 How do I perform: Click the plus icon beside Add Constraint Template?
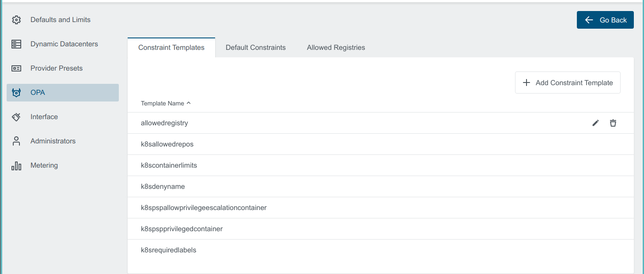click(526, 83)
